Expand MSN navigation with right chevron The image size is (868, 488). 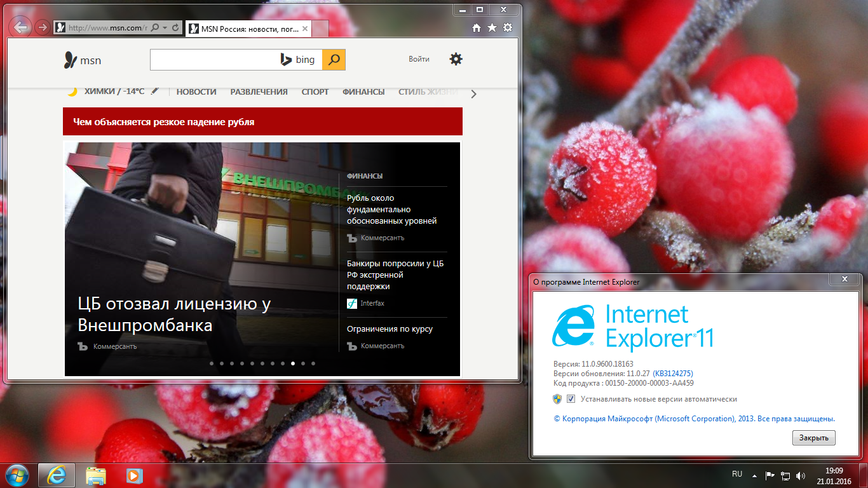tap(473, 94)
